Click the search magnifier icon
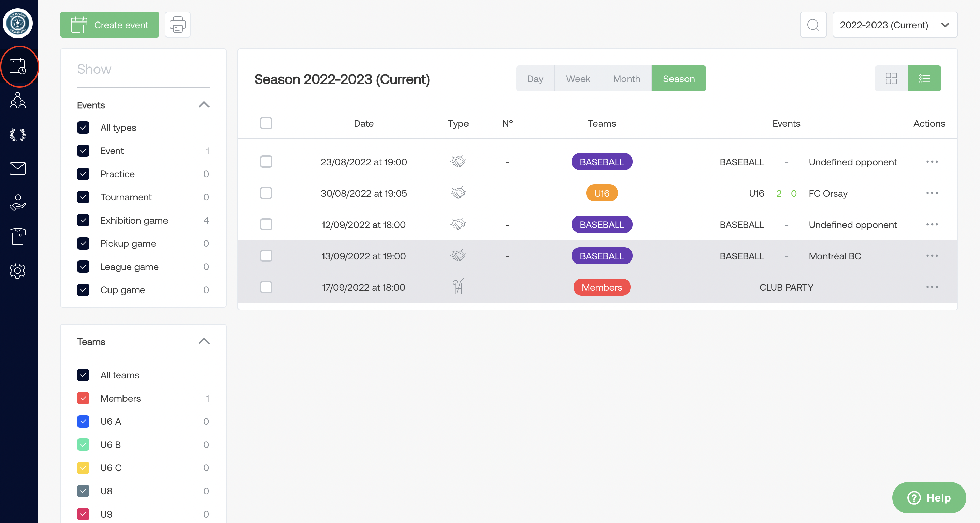This screenshot has width=980, height=523. (813, 25)
